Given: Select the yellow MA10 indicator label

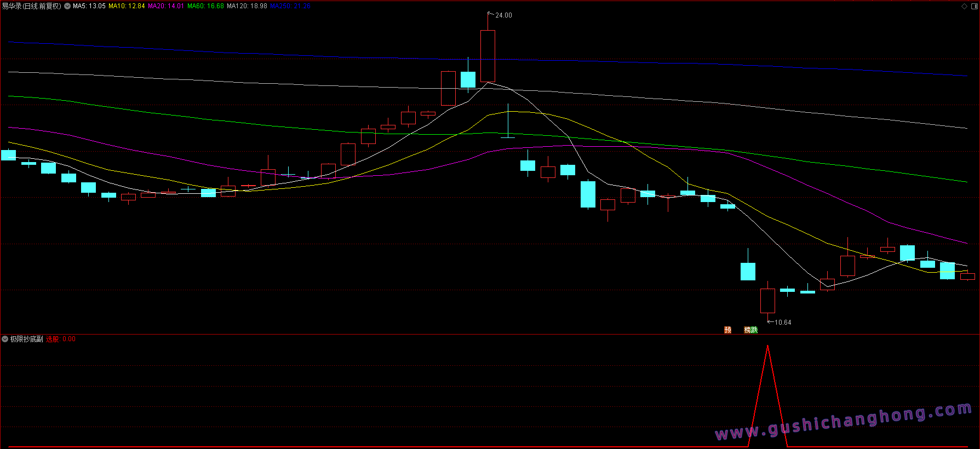Looking at the screenshot, I should (x=127, y=6).
